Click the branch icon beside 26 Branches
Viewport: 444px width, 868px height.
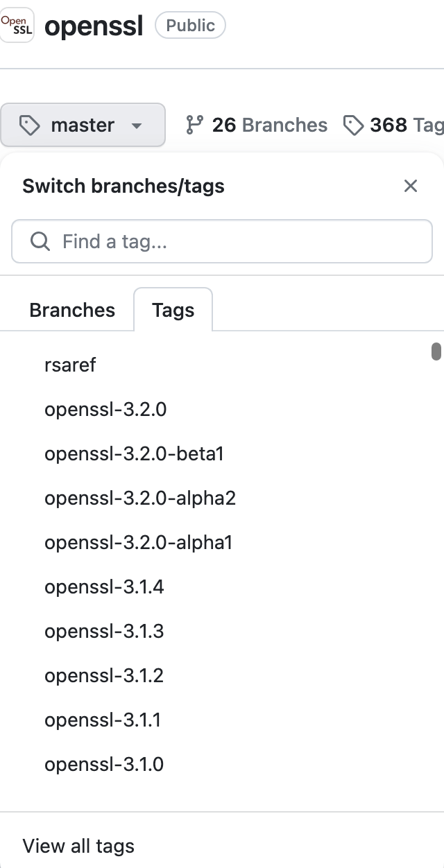pos(196,125)
